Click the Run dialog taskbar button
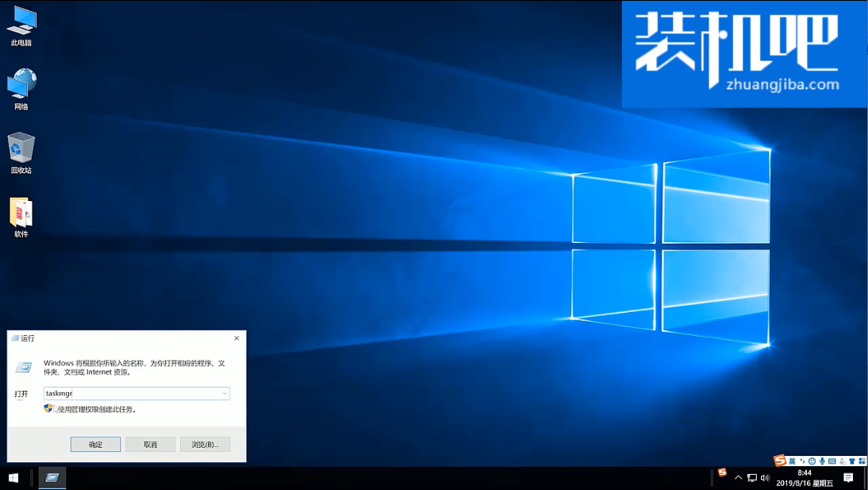 52,478
